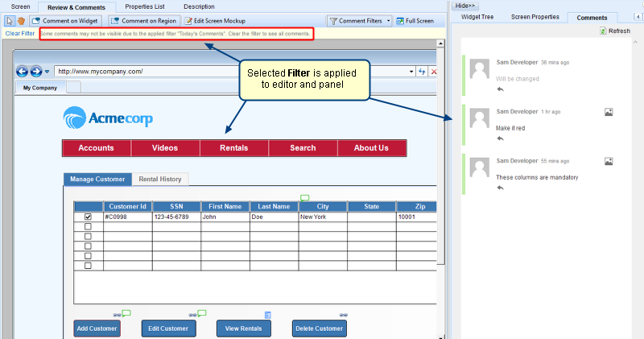Click comment bubble above Edit Customer button

click(x=202, y=313)
